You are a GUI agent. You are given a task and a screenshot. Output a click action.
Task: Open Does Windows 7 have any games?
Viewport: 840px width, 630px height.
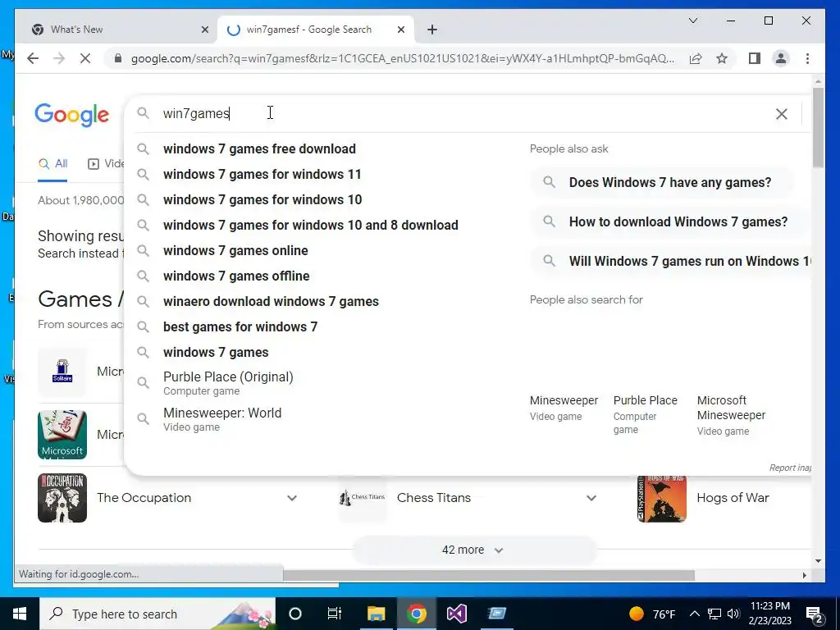pos(662,183)
